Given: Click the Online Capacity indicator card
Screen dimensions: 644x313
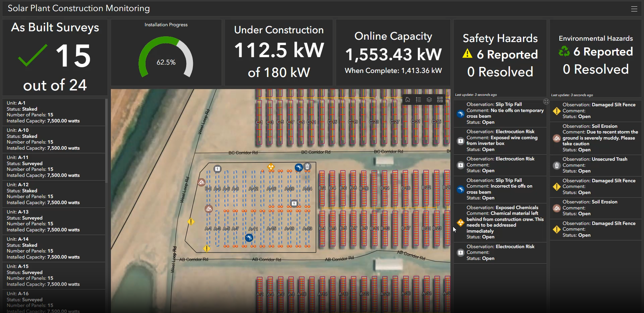Looking at the screenshot, I should pos(393,53).
